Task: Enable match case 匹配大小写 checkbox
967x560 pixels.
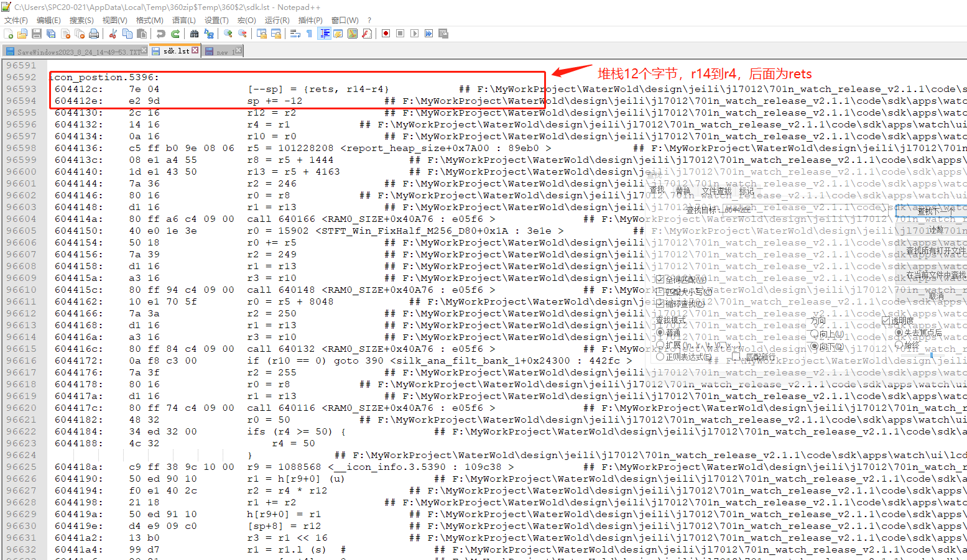Action: pos(660,291)
